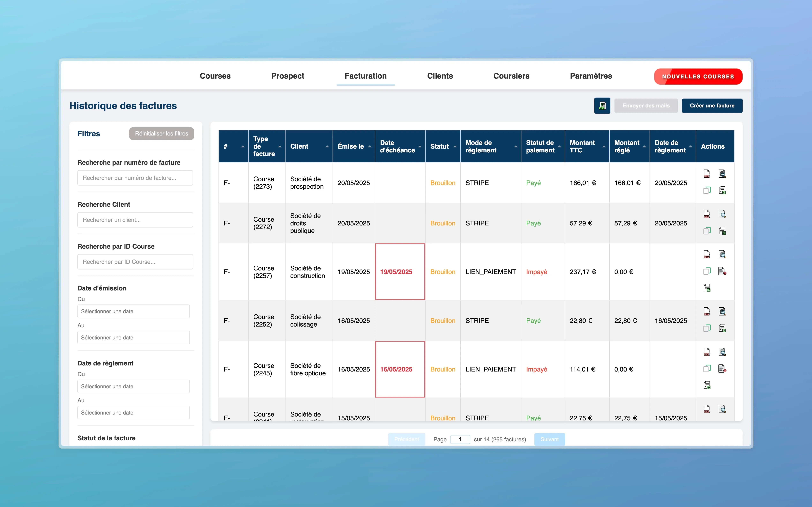Export invoices with the XLS icon button
Viewport: 812px width, 507px height.
point(602,106)
